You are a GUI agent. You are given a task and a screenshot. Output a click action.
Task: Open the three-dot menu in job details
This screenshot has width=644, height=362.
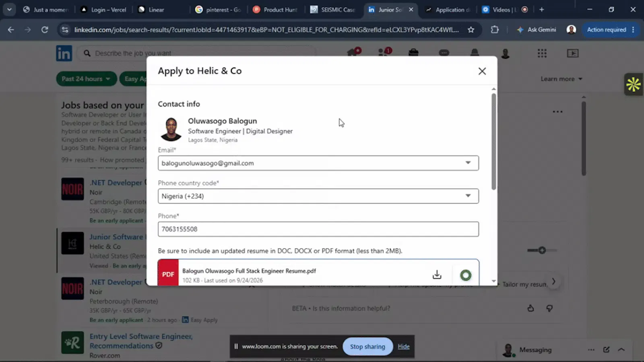pyautogui.click(x=557, y=111)
